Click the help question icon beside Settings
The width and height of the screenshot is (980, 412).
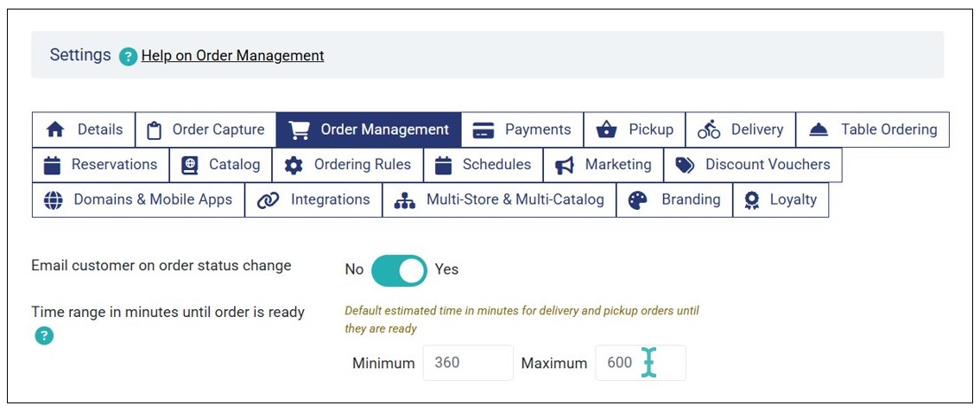(x=128, y=56)
